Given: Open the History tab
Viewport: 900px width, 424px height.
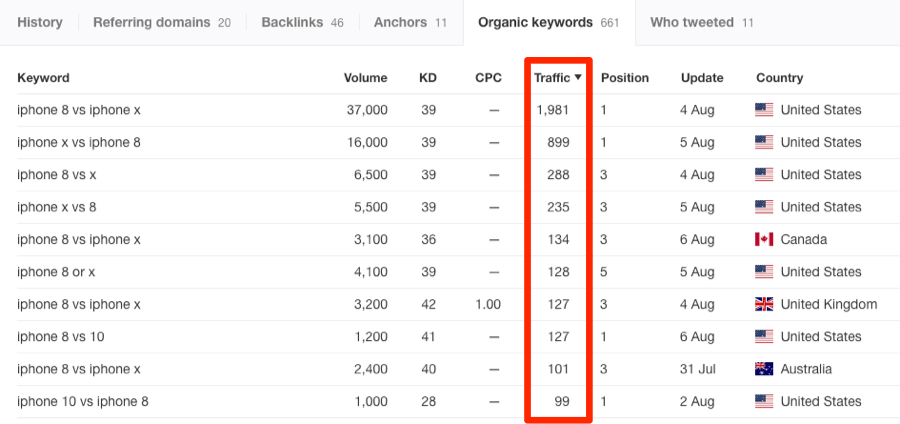Looking at the screenshot, I should click(x=40, y=22).
